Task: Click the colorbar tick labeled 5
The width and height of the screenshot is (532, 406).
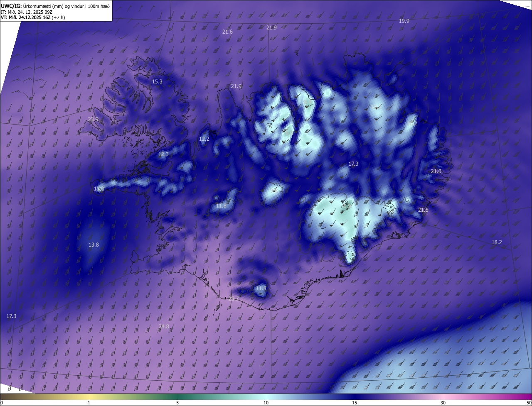Action: click(x=177, y=403)
